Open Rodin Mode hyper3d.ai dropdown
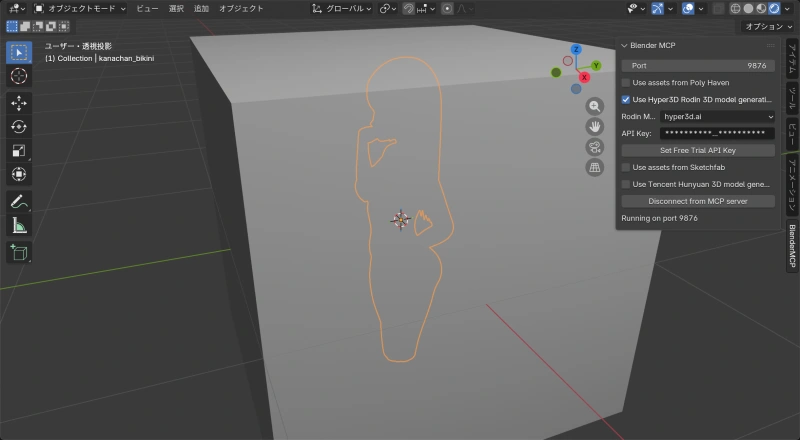Viewport: 800px width, 440px height. 717,116
